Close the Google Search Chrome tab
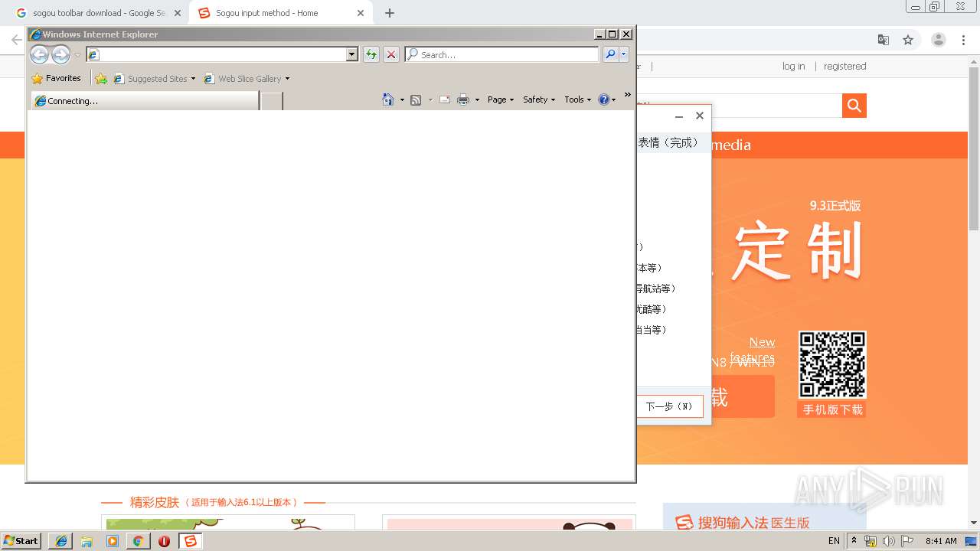 pos(178,13)
